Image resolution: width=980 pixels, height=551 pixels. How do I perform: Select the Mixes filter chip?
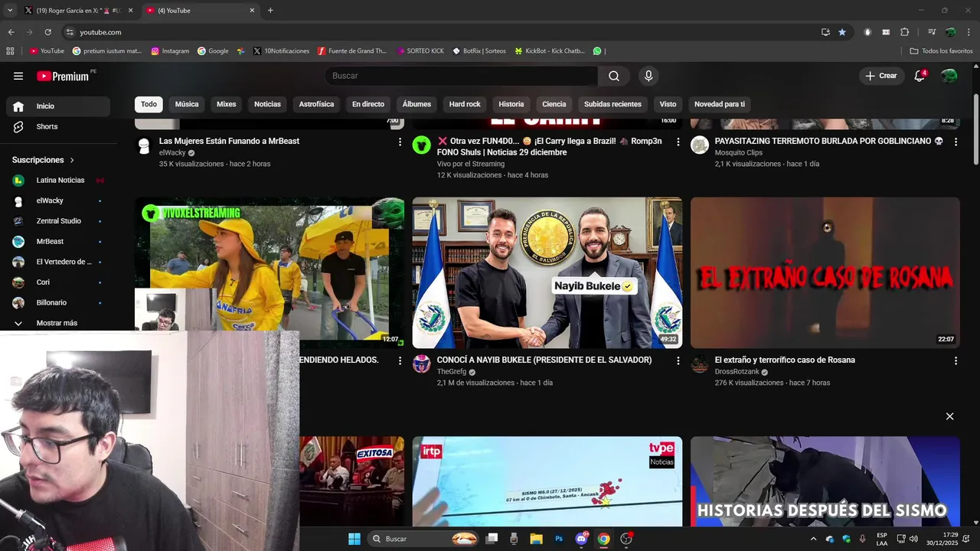click(x=226, y=104)
